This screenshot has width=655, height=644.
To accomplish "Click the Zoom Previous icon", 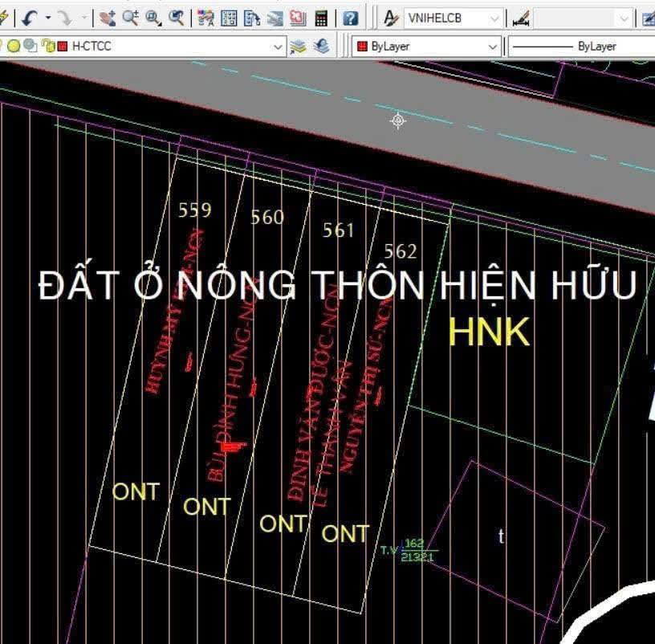I will click(x=176, y=17).
